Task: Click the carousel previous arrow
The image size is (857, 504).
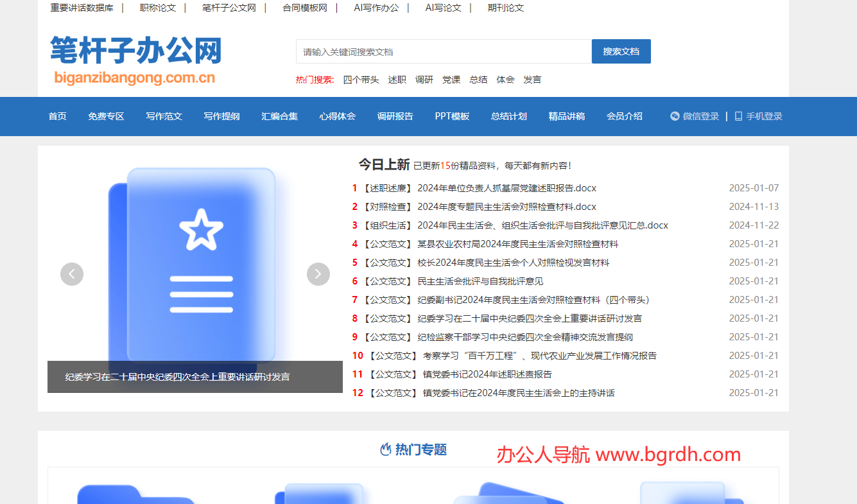Action: tap(72, 274)
